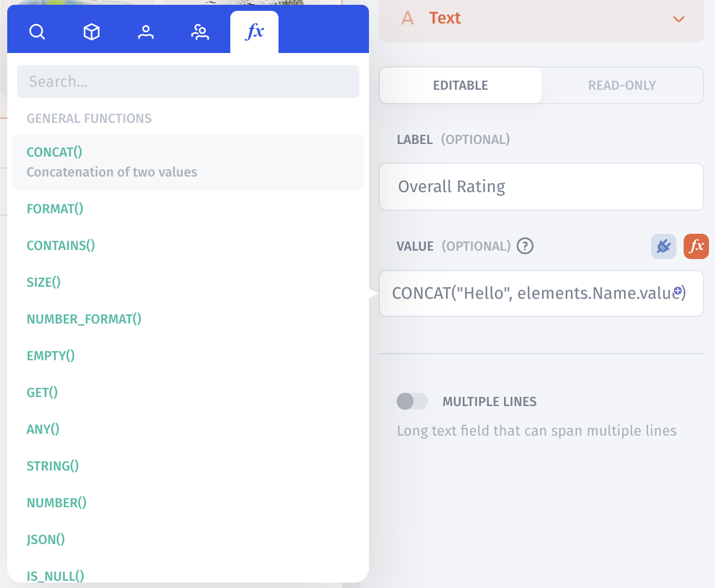Open the search tab magnifier icon
715x588 pixels.
pos(37,32)
